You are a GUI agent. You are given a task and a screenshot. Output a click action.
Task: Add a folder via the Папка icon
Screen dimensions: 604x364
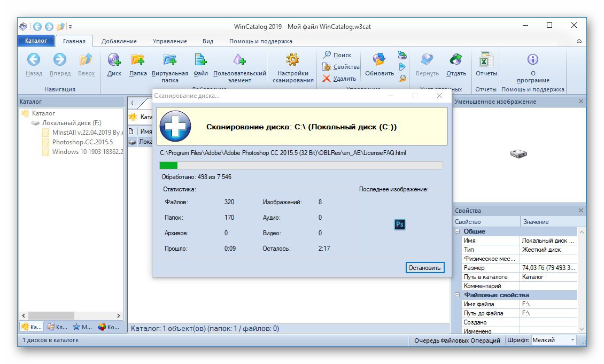click(x=137, y=60)
